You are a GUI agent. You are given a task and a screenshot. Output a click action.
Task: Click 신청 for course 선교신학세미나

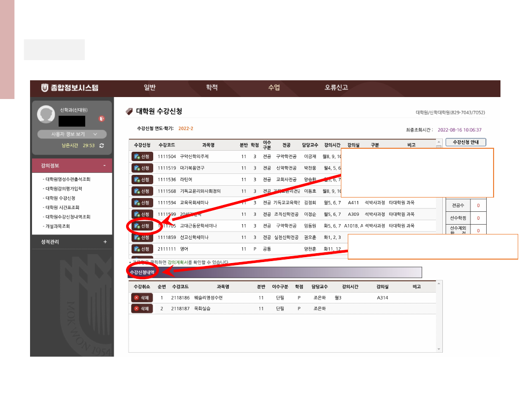(x=142, y=237)
